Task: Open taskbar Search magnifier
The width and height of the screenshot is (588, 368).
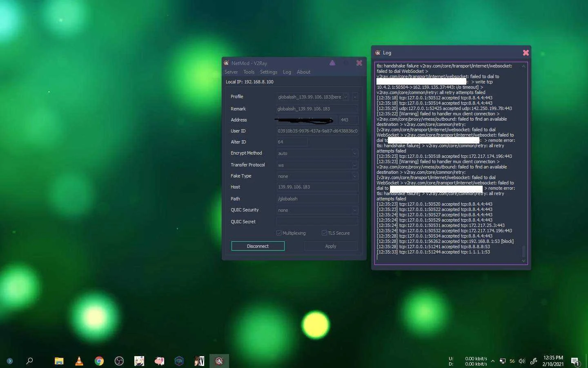Action: coord(29,361)
